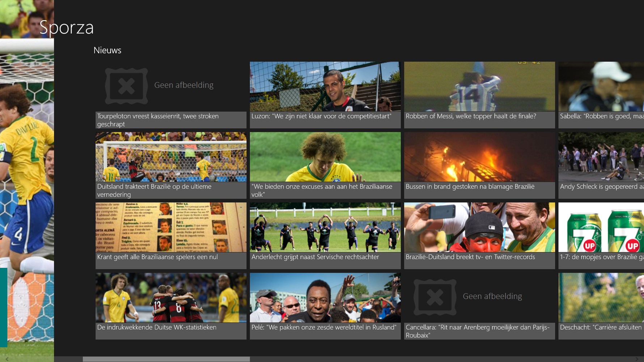Click 'Brazilië-Duitsland breekt tv- en Twitter-records' headline

pos(470,257)
